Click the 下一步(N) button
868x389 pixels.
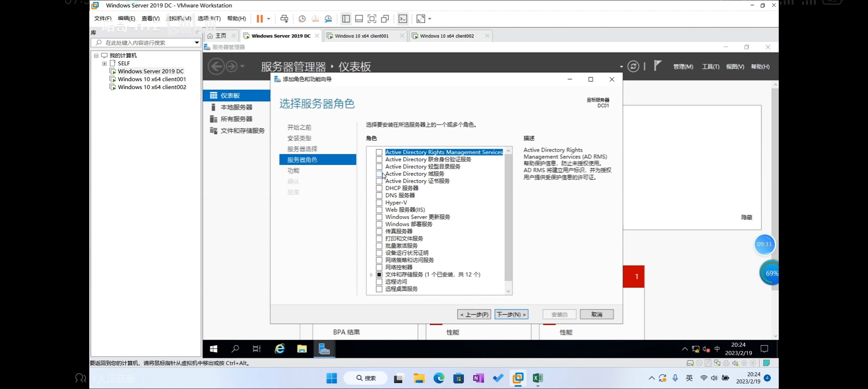(511, 314)
